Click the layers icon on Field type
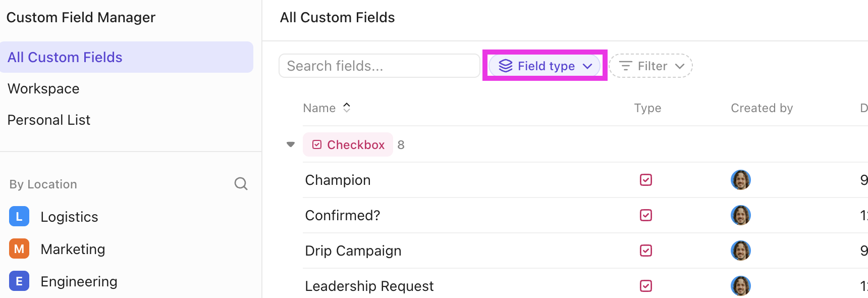The height and width of the screenshot is (298, 868). (505, 66)
